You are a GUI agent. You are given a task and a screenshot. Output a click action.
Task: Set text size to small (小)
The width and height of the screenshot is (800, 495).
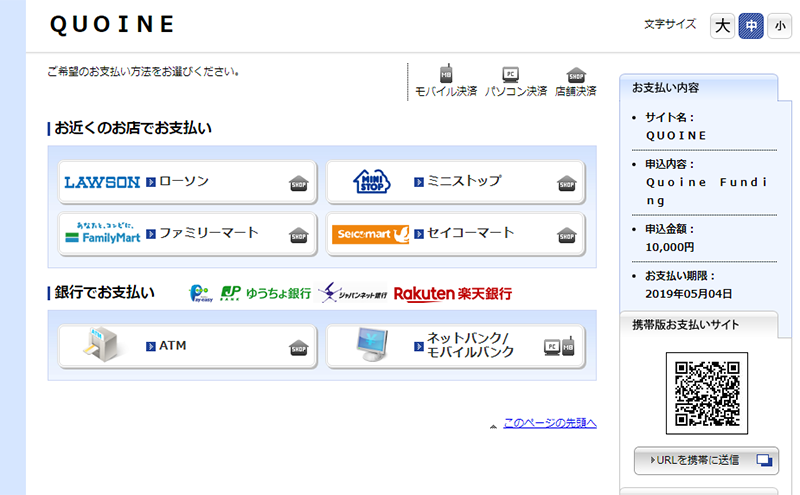780,26
